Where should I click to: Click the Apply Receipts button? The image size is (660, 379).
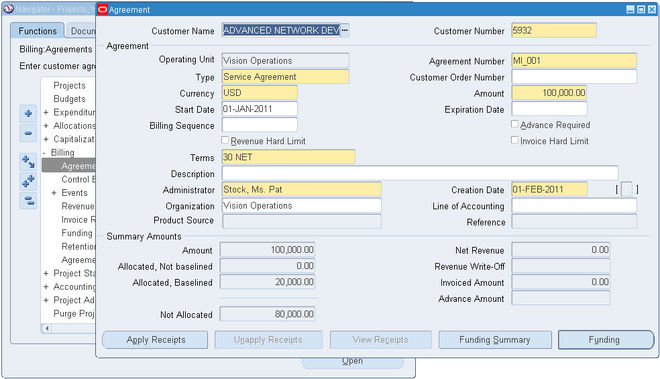coord(155,340)
